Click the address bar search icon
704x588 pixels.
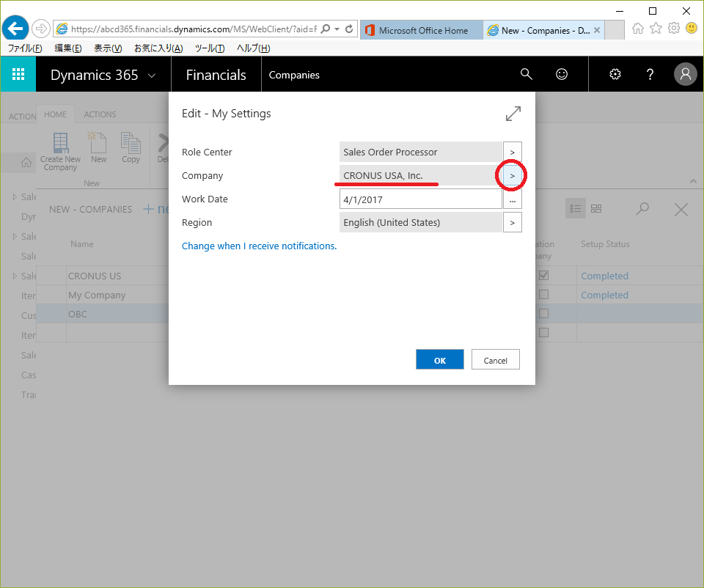[x=326, y=29]
